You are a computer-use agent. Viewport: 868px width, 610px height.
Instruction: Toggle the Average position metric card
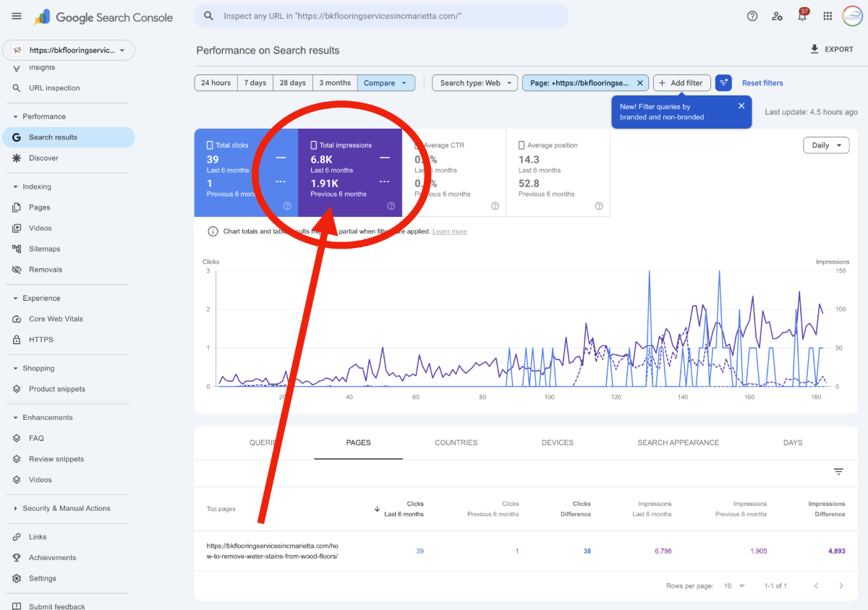click(558, 173)
